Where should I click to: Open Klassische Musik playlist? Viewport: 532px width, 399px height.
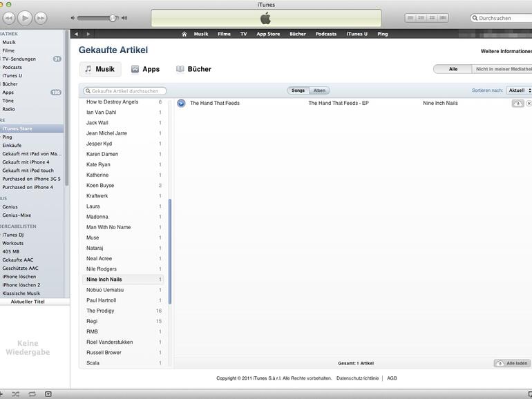pos(32,293)
